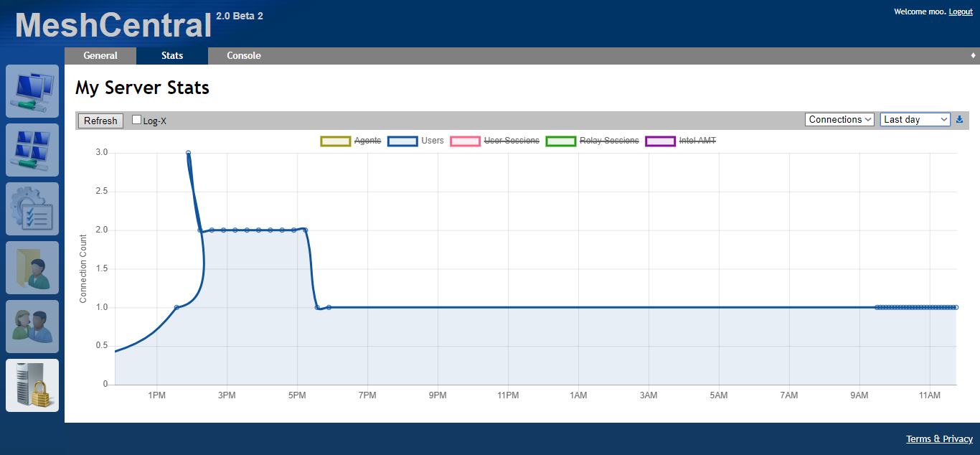Screen dimensions: 980x455
Task: Click the Logout link
Action: pyautogui.click(x=961, y=11)
